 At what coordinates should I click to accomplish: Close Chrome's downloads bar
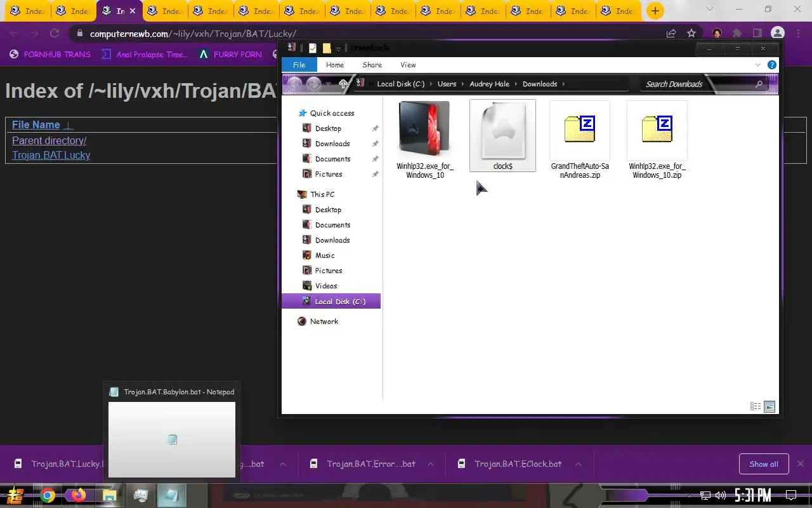click(x=801, y=464)
